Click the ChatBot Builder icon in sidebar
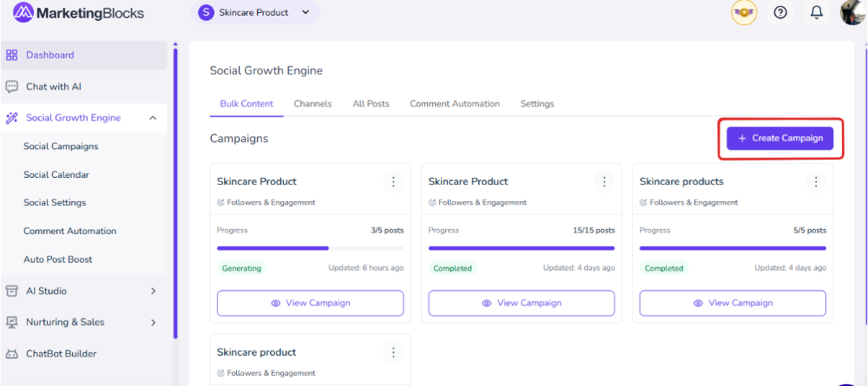 [x=12, y=354]
